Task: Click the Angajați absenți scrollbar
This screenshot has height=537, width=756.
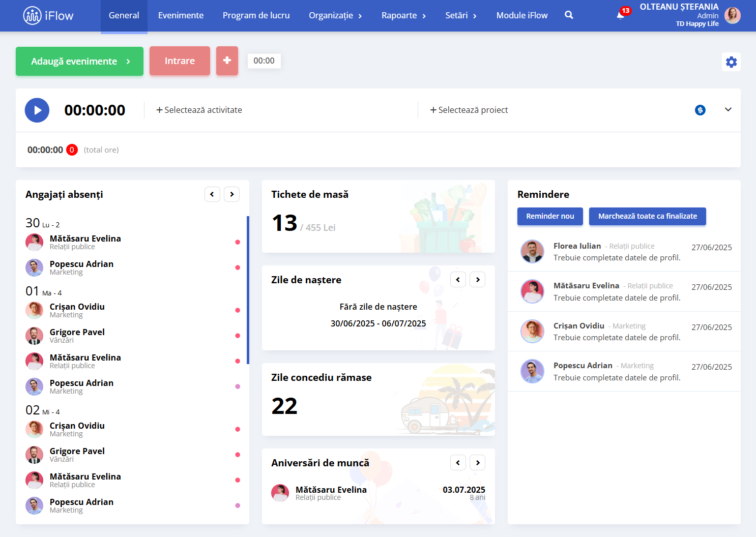Action: point(248,290)
